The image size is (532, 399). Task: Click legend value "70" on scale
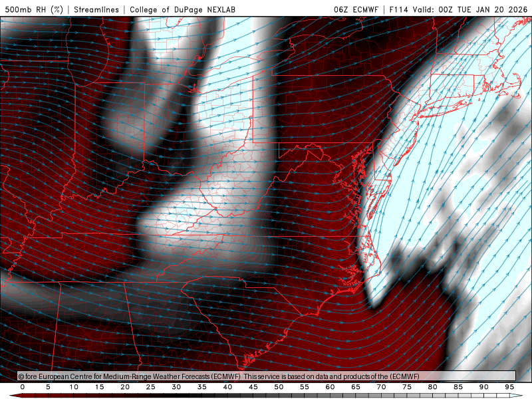coord(381,387)
